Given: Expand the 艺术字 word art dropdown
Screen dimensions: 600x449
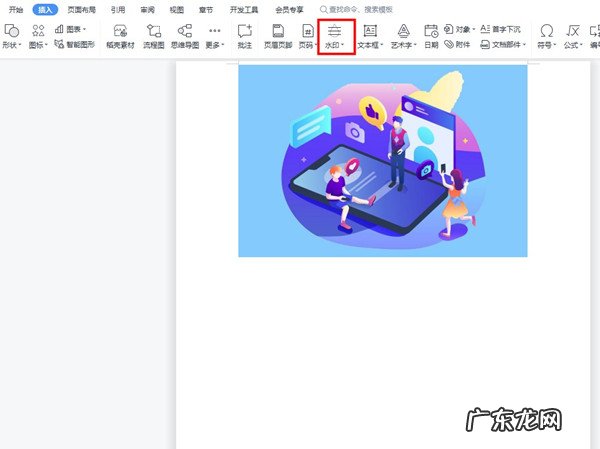Looking at the screenshot, I should click(403, 45).
